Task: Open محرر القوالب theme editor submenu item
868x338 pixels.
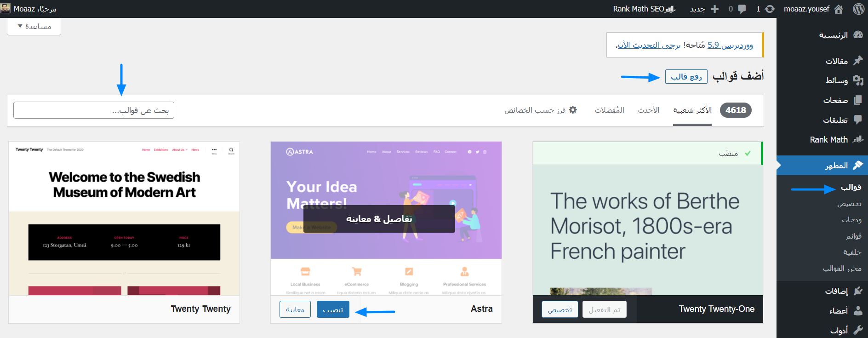Action: point(842,268)
